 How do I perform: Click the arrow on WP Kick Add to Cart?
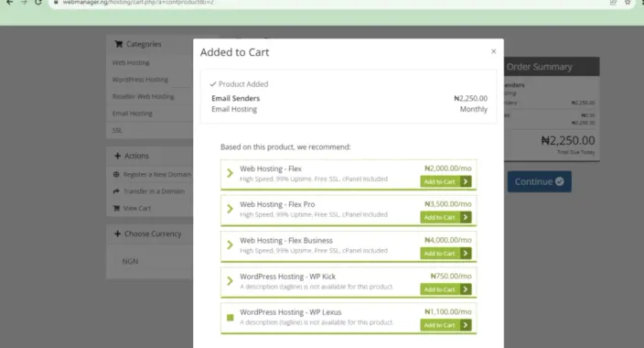click(466, 289)
